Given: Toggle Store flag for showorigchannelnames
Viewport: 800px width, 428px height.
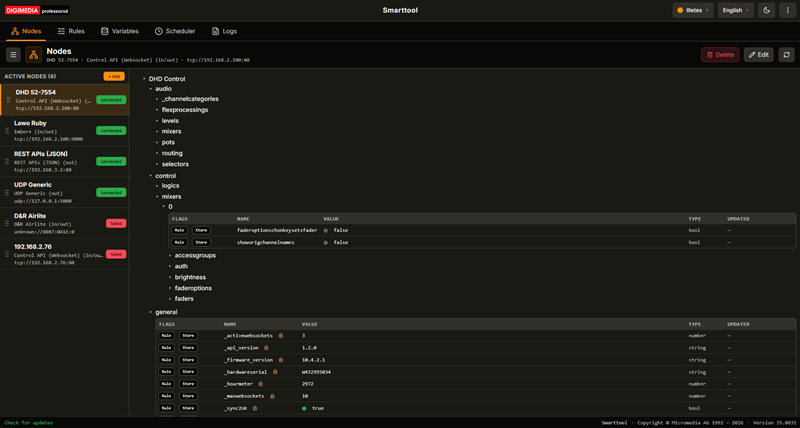Looking at the screenshot, I should click(201, 242).
